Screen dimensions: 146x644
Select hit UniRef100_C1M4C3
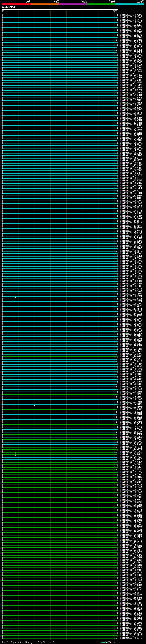point(131,100)
